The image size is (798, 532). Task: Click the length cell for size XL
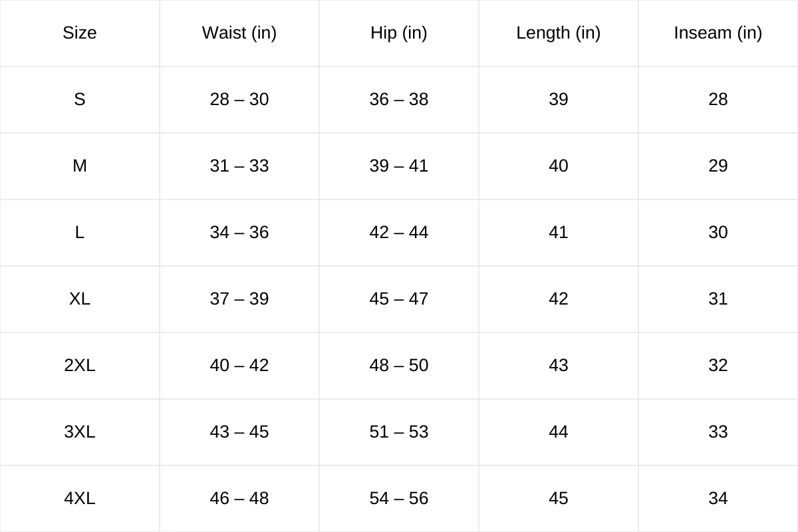coord(559,299)
